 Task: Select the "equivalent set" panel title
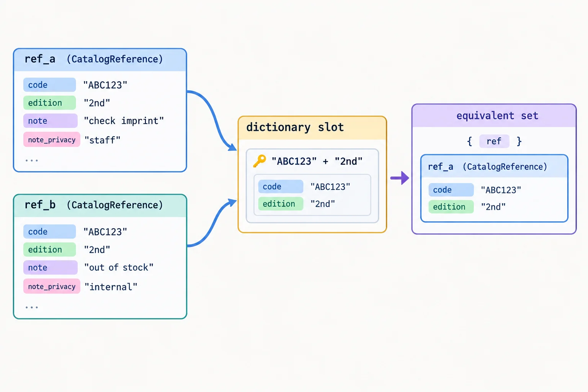coord(497,116)
